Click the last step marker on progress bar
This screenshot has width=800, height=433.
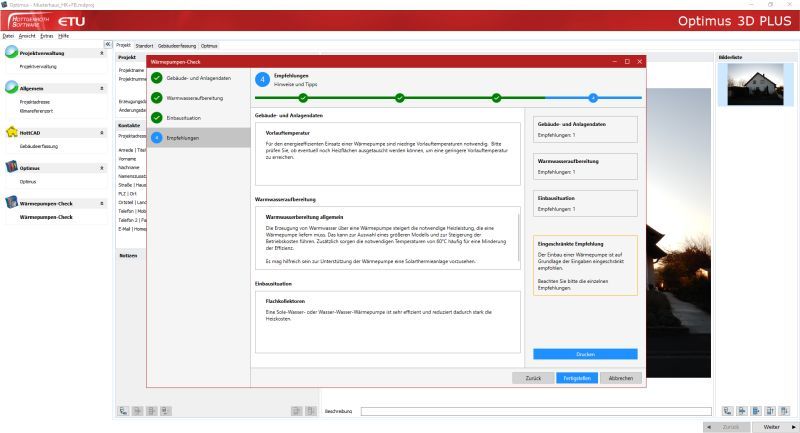[592, 97]
